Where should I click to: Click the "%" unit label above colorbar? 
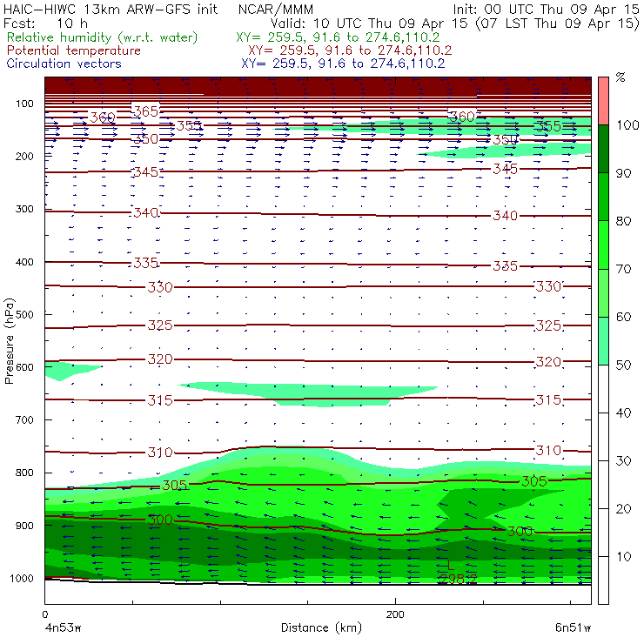tap(621, 77)
